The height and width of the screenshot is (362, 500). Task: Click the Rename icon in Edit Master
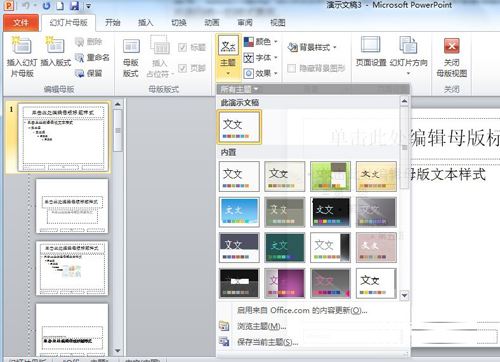pyautogui.click(x=79, y=58)
